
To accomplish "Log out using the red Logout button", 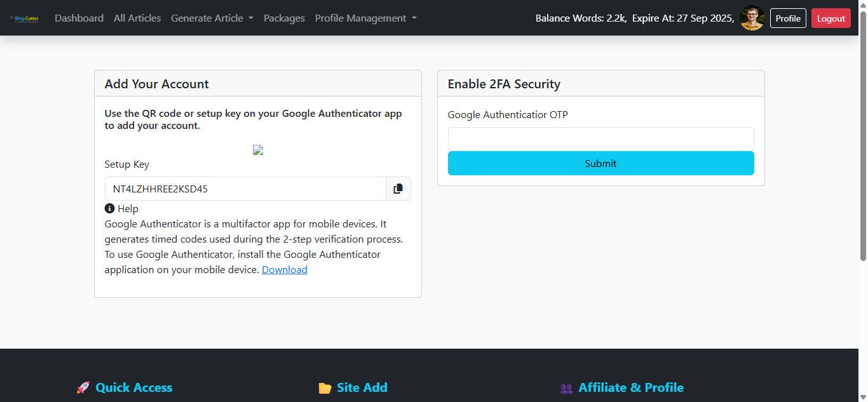I will pyautogui.click(x=831, y=18).
